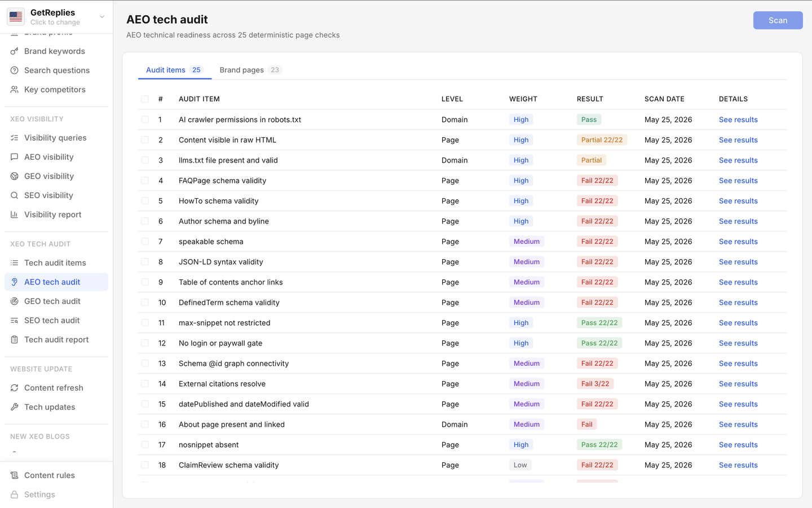
Task: Click 'Schema @id graph connectivity' item
Action: pyautogui.click(x=233, y=364)
